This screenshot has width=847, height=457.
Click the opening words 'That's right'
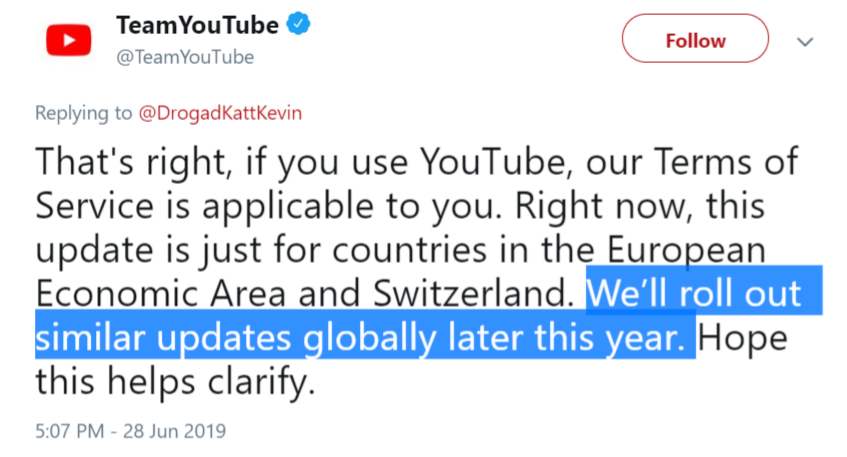[130, 162]
